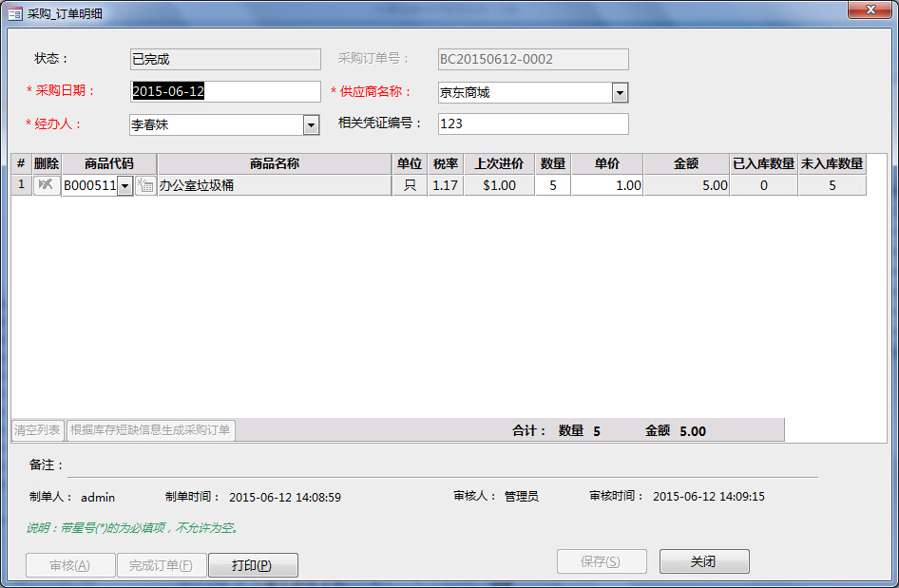Viewport: 899px width, 588px height.
Task: Click 根据库存短缺信息生成采购订单 button
Action: pyautogui.click(x=151, y=429)
